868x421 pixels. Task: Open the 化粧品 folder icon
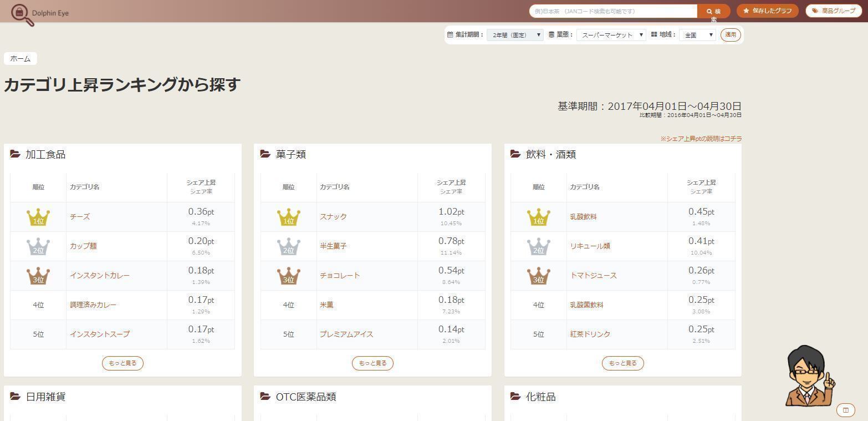515,397
